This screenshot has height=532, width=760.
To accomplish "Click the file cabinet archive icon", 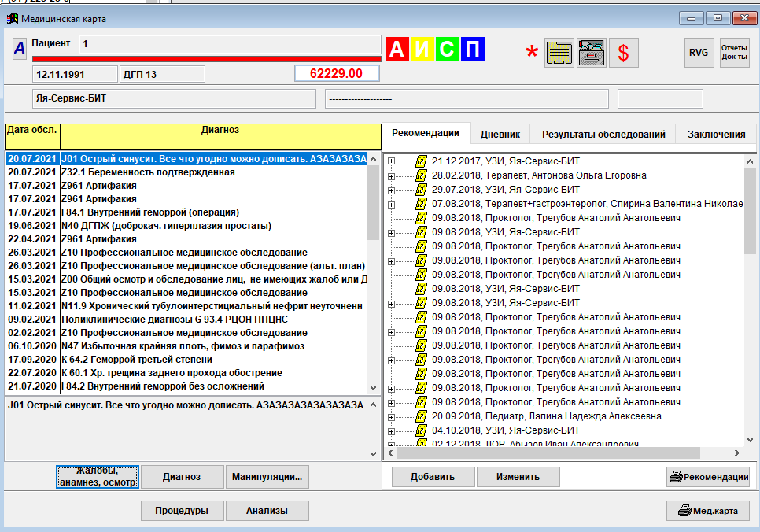I will (591, 53).
